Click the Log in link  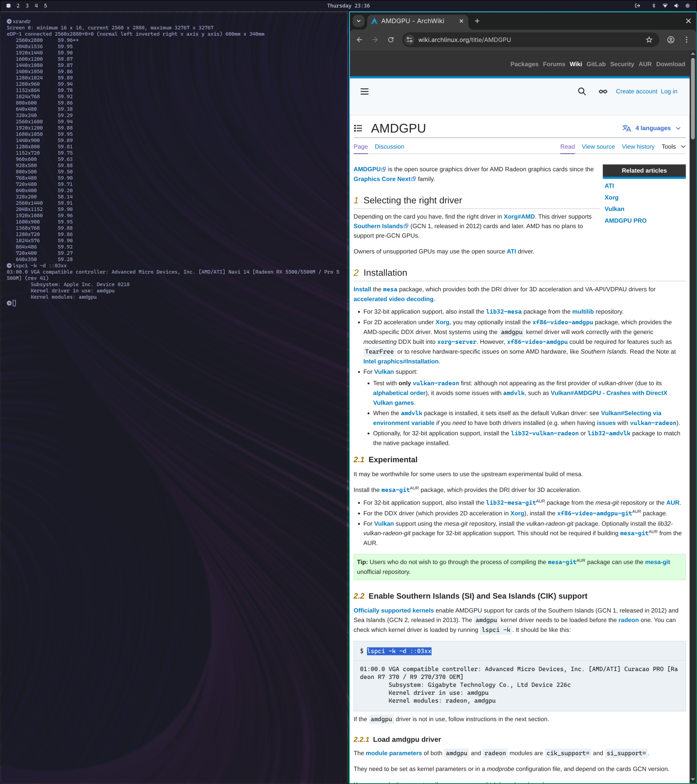point(669,91)
